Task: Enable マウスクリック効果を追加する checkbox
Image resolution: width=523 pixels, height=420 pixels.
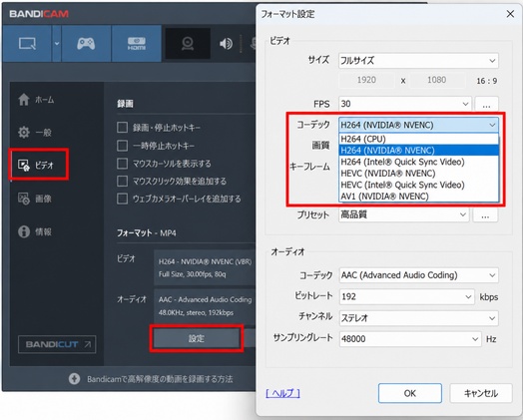Action: [122, 181]
